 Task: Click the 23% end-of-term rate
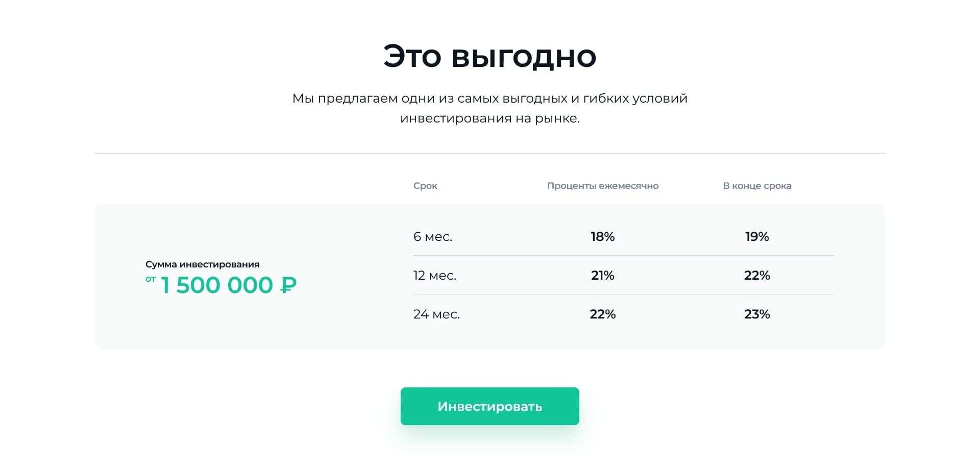point(757,314)
